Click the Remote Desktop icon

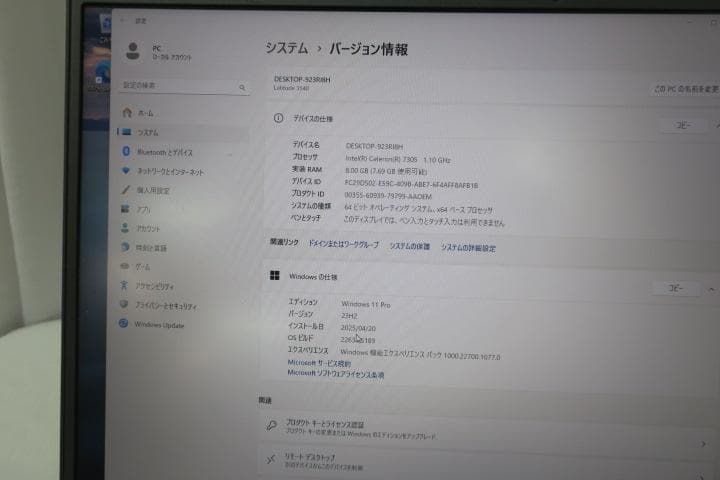[x=271, y=458]
